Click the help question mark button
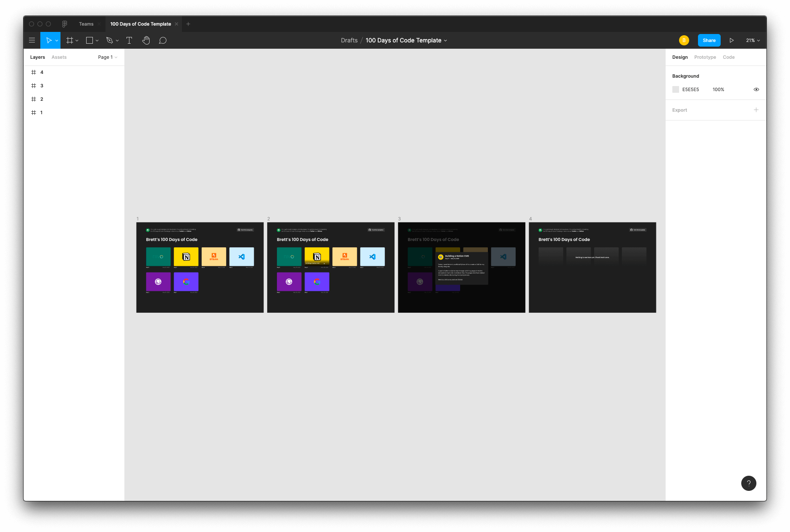The height and width of the screenshot is (532, 790). pos(748,483)
